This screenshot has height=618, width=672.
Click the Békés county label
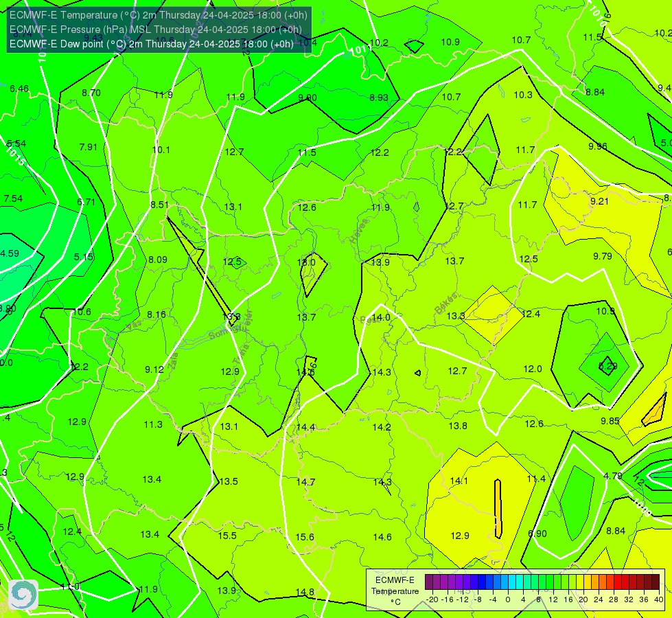pos(446,304)
